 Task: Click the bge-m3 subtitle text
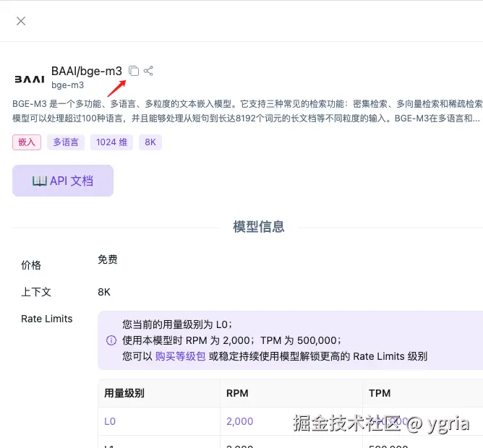click(x=67, y=85)
